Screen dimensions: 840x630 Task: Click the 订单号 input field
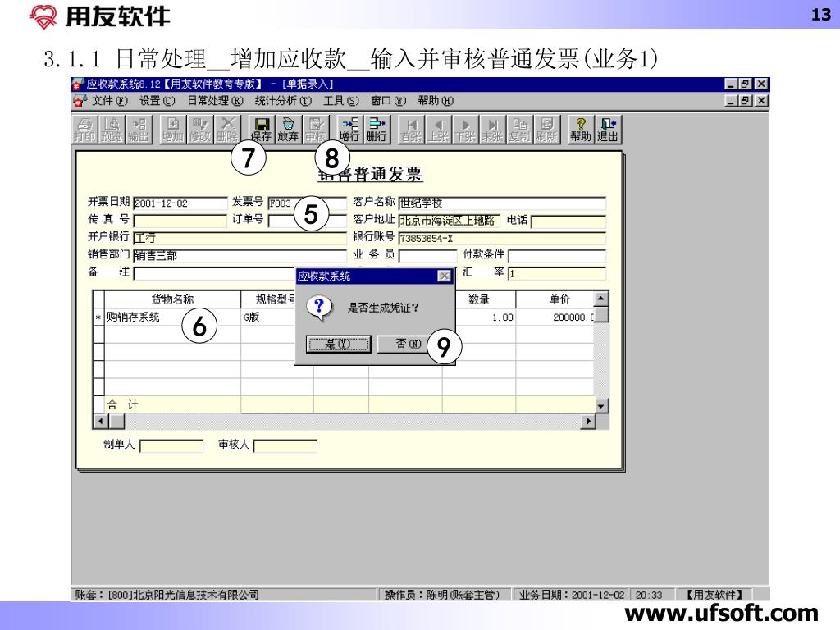pyautogui.click(x=307, y=221)
